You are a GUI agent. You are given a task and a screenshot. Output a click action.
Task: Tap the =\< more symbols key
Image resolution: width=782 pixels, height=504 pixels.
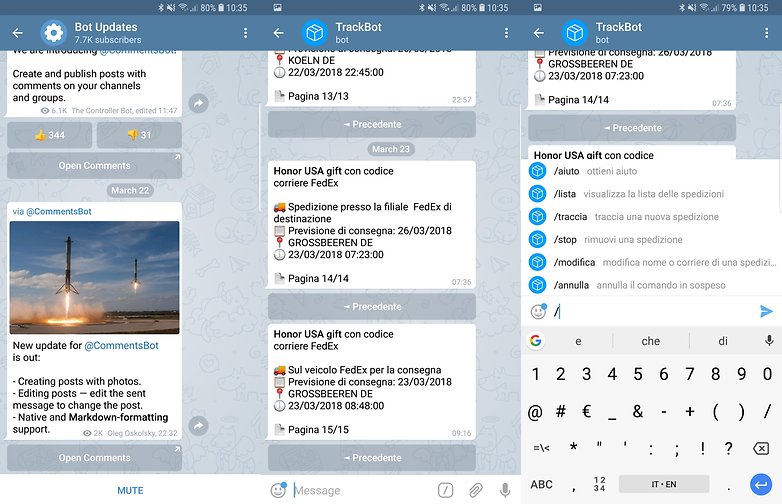pos(542,448)
